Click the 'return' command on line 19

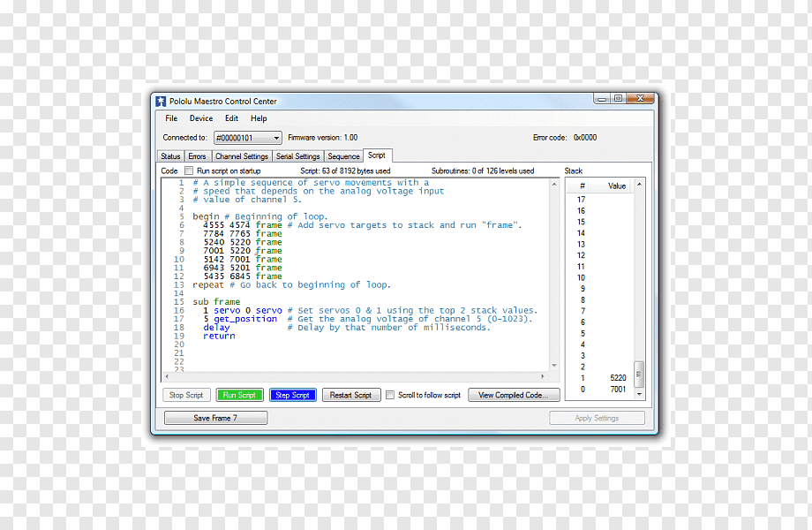click(x=219, y=336)
